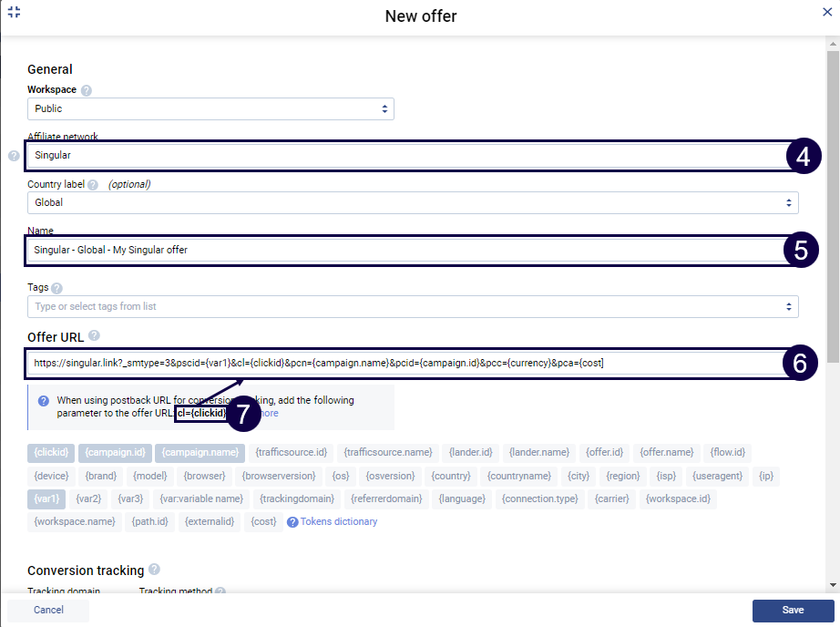Screen dimensions: 840x627
Task: Click the Offer URL input field
Action: click(401, 363)
